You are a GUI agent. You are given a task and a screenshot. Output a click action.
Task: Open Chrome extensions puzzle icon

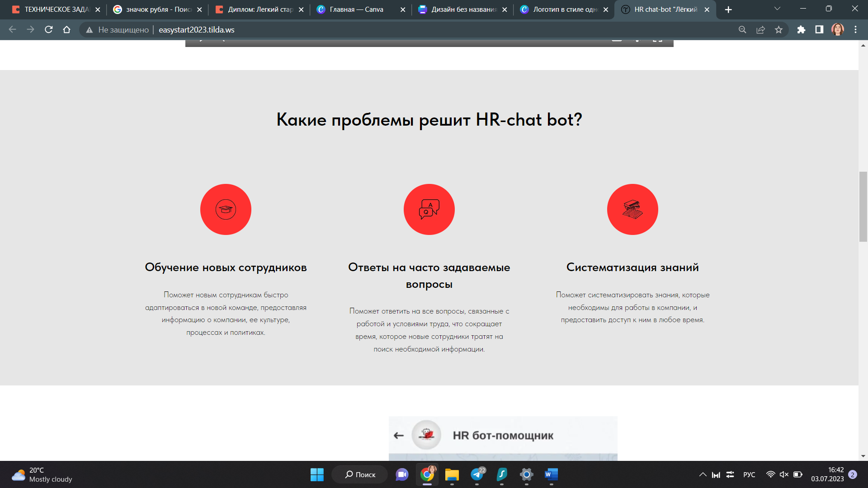coord(801,30)
